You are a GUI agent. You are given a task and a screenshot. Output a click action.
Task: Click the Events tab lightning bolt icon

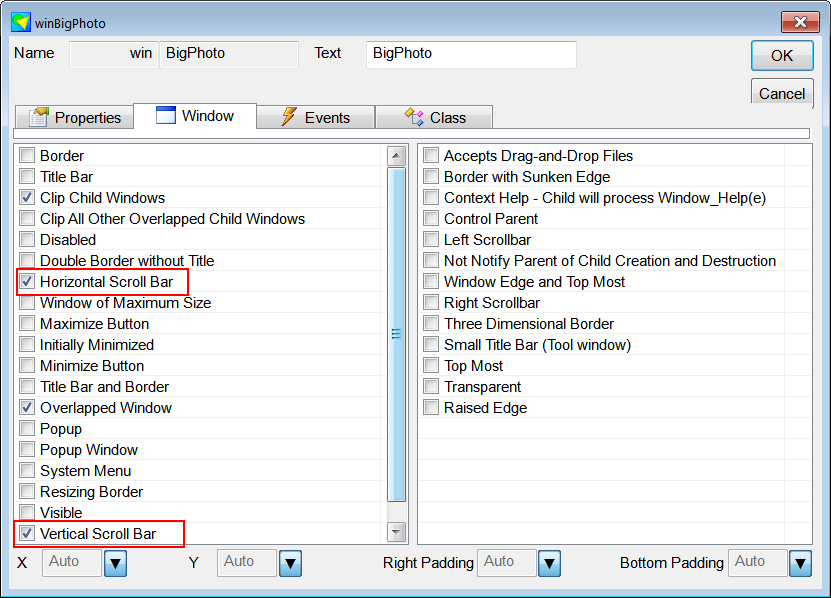[x=289, y=117]
